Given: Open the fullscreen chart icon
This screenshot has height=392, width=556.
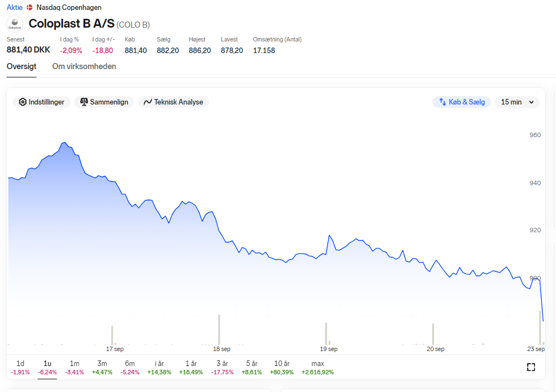Looking at the screenshot, I should click(x=531, y=367).
